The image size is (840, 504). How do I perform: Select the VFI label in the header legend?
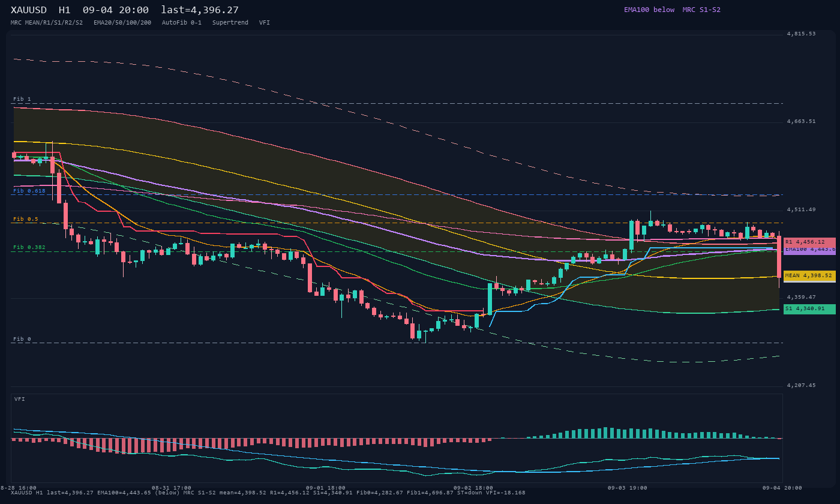(x=265, y=23)
